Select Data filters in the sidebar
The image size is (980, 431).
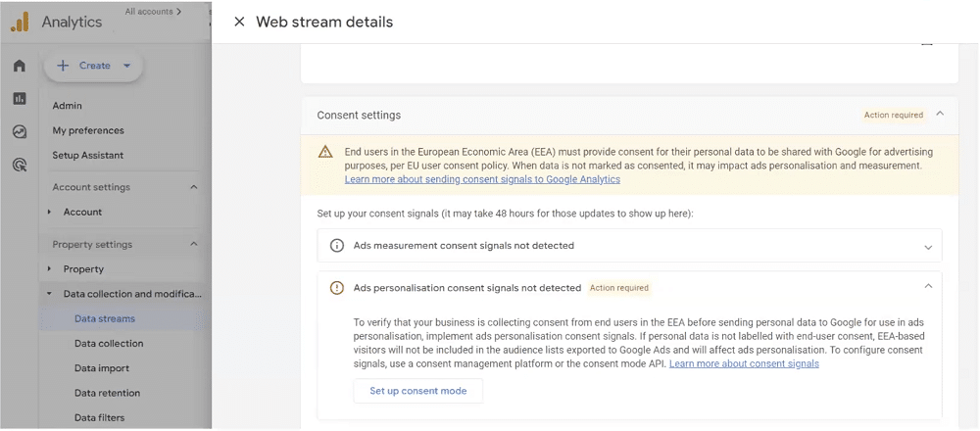99,417
